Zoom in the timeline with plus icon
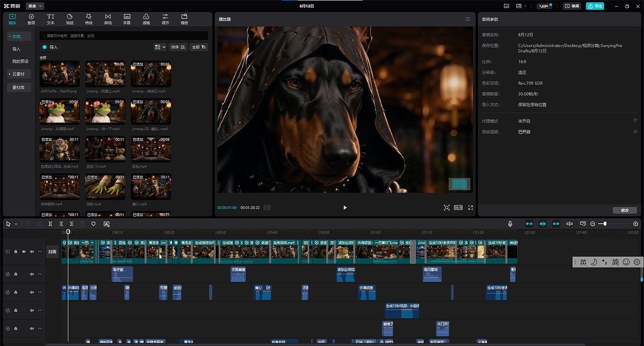 [635, 224]
